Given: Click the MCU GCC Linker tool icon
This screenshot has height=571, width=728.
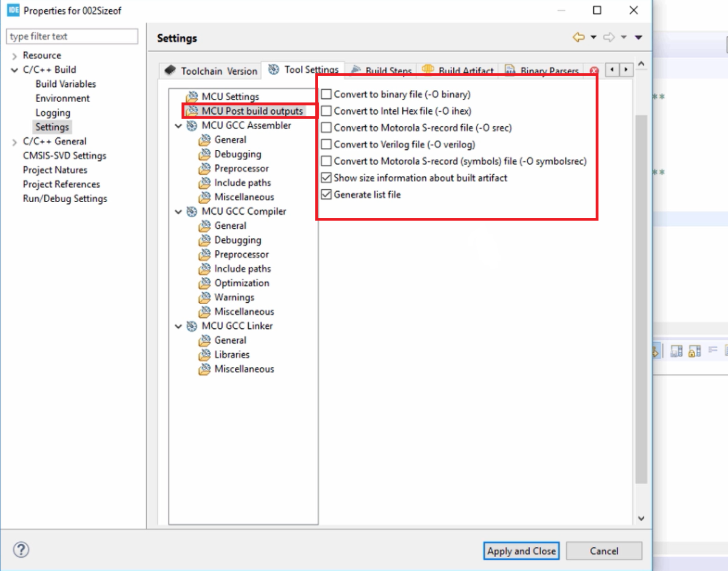Looking at the screenshot, I should (x=192, y=326).
